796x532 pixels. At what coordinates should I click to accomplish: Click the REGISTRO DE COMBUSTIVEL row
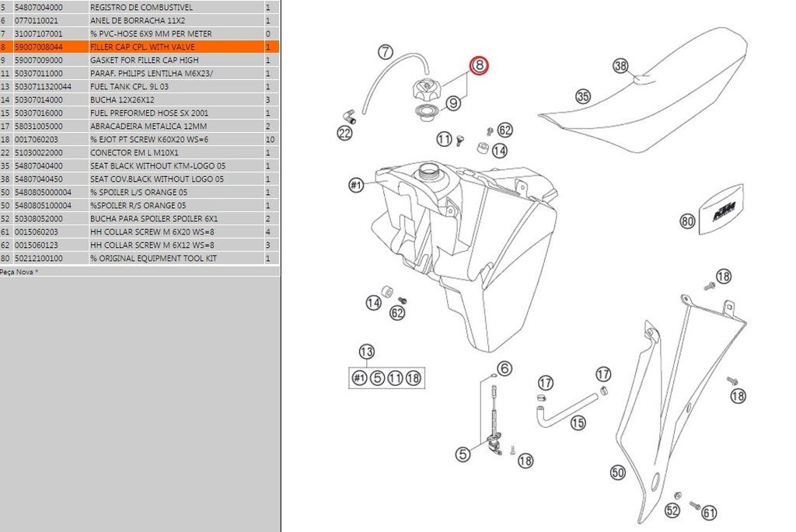(x=138, y=7)
